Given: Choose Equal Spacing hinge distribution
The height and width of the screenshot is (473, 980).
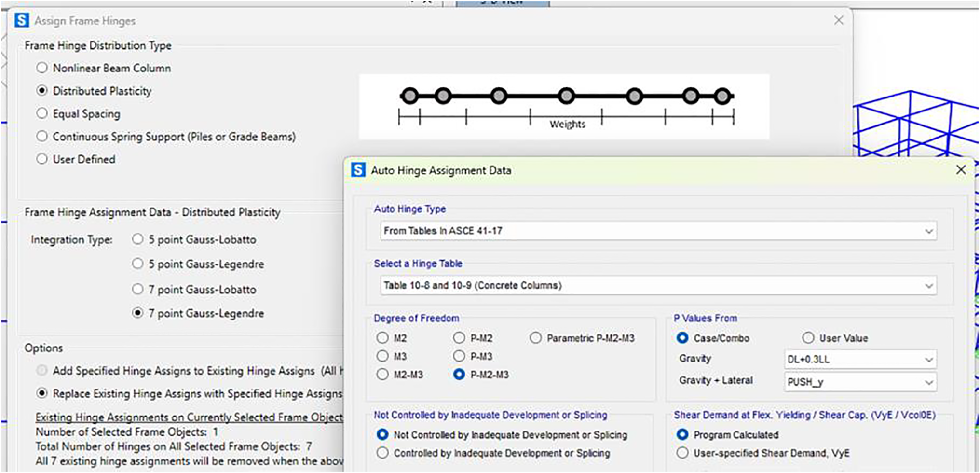Looking at the screenshot, I should (42, 113).
